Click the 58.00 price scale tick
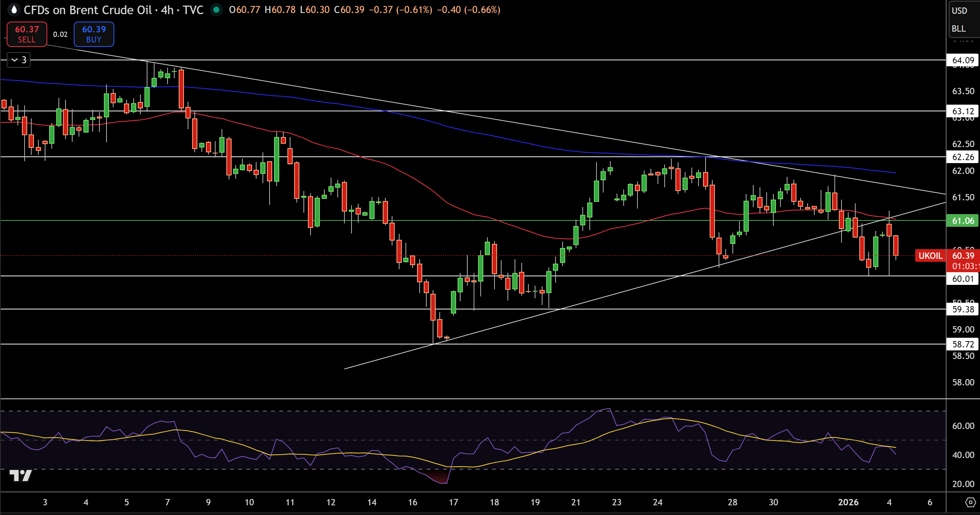This screenshot has height=515, width=980. (963, 382)
